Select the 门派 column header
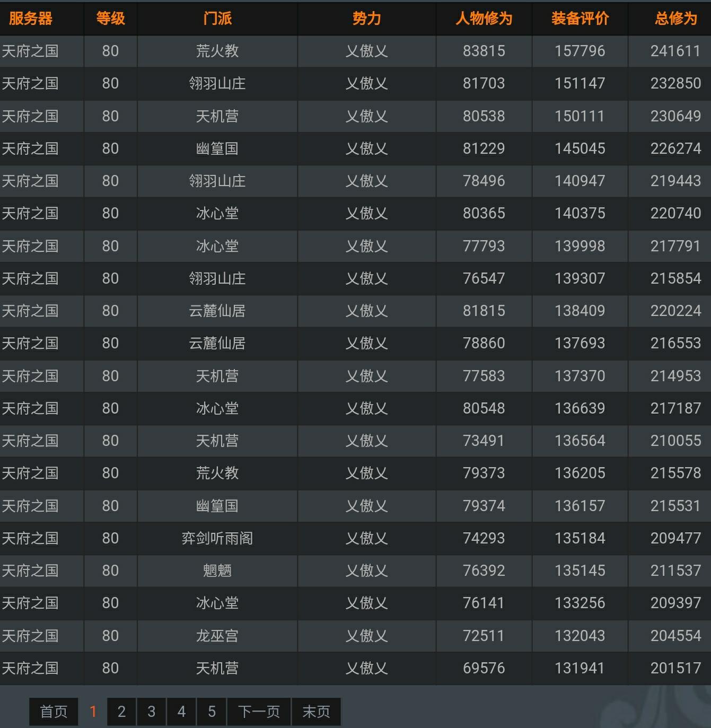The image size is (711, 728). [217, 19]
